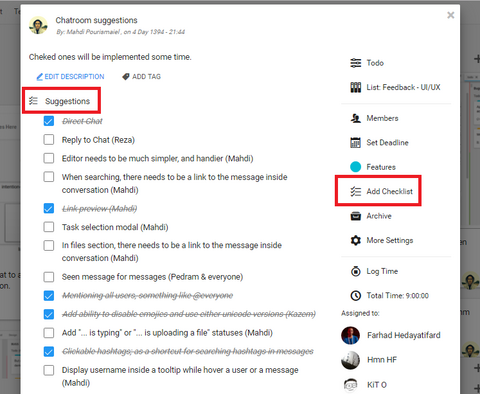This screenshot has width=480, height=394.
Task: Click the name Hmn HF
Action: pos(382,360)
